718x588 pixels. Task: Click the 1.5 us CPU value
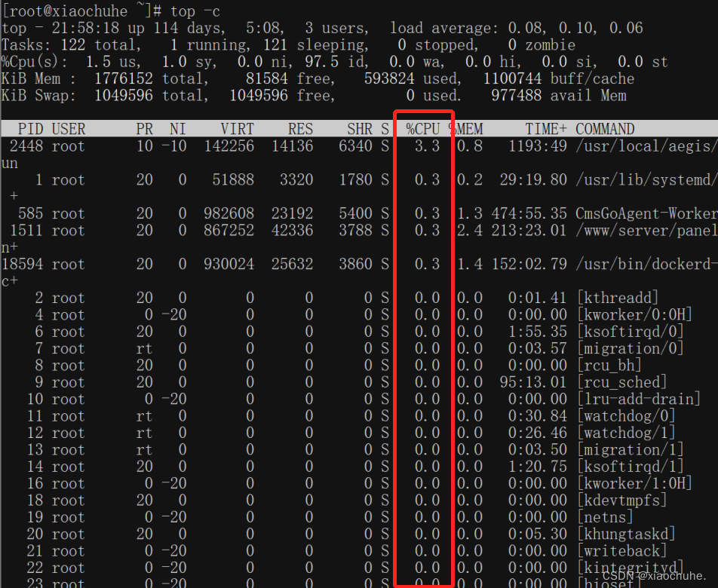pos(113,62)
